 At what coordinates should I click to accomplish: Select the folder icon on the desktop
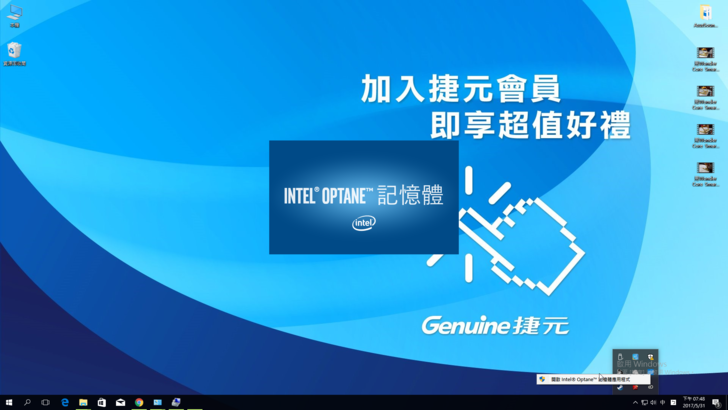(706, 17)
